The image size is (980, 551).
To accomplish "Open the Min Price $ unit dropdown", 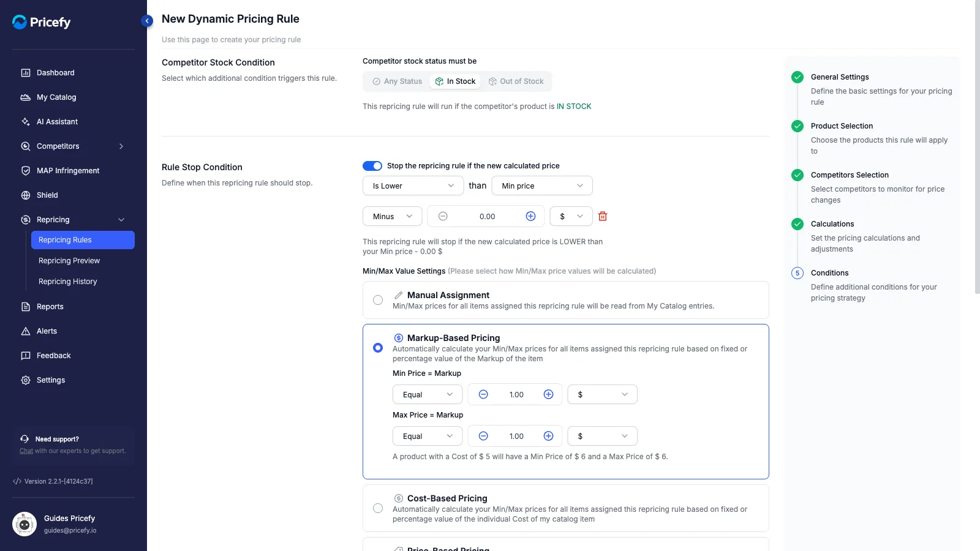I will [603, 394].
